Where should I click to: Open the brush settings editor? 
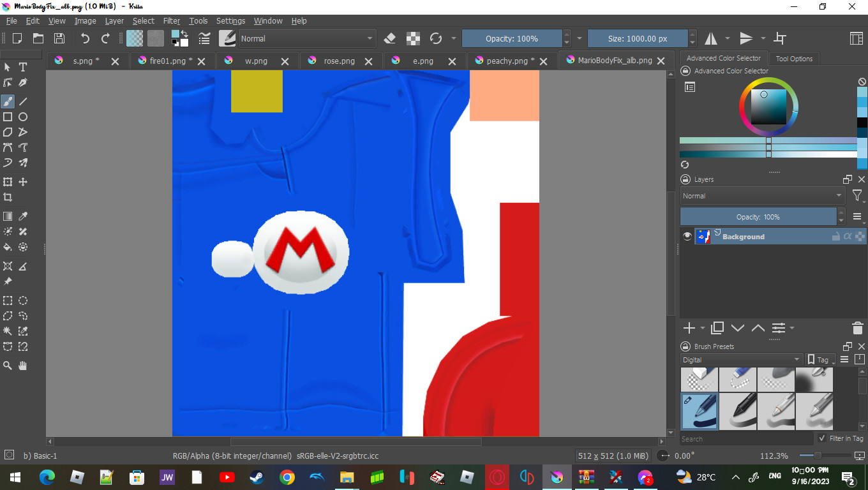(x=227, y=38)
